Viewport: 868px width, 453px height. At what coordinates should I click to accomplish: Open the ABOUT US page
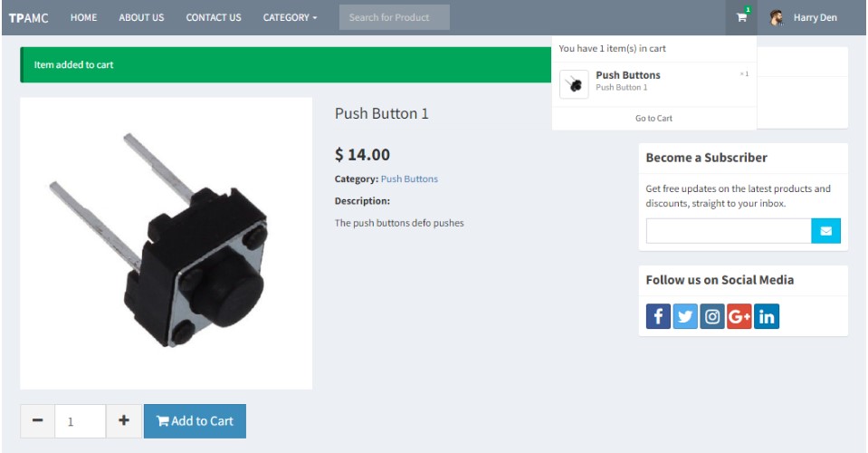[142, 18]
